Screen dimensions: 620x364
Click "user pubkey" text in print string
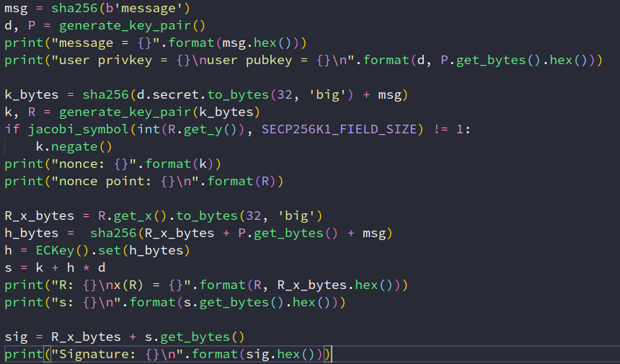pos(232,60)
